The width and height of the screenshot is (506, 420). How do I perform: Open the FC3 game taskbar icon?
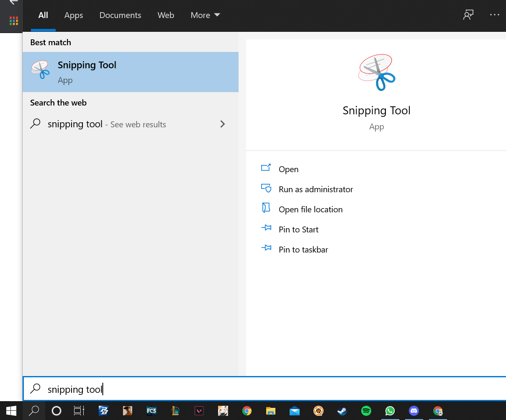click(152, 411)
